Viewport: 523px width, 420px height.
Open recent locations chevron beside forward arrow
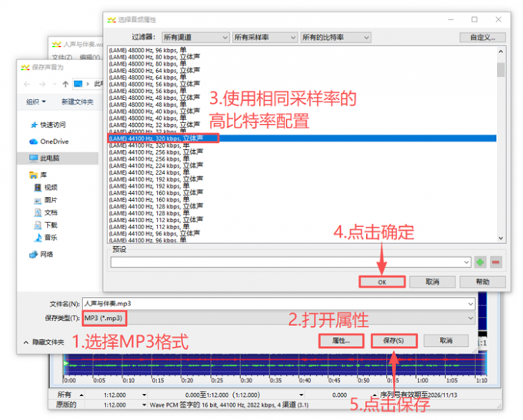tap(55, 85)
